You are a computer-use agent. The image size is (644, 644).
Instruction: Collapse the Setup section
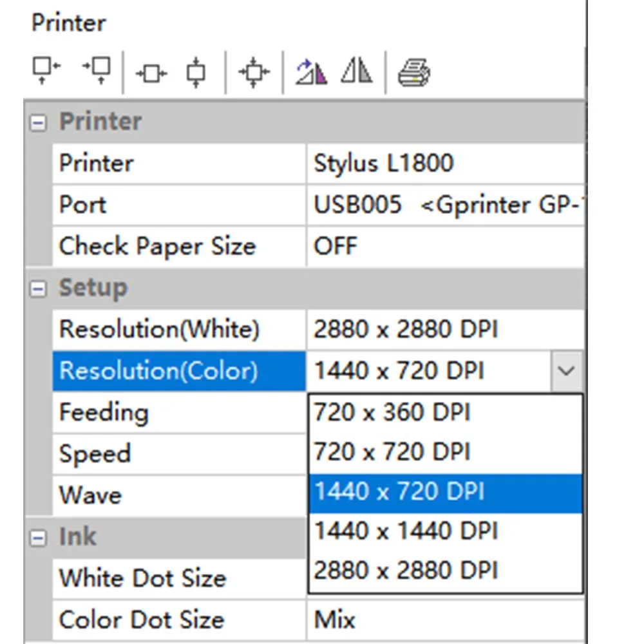point(38,289)
